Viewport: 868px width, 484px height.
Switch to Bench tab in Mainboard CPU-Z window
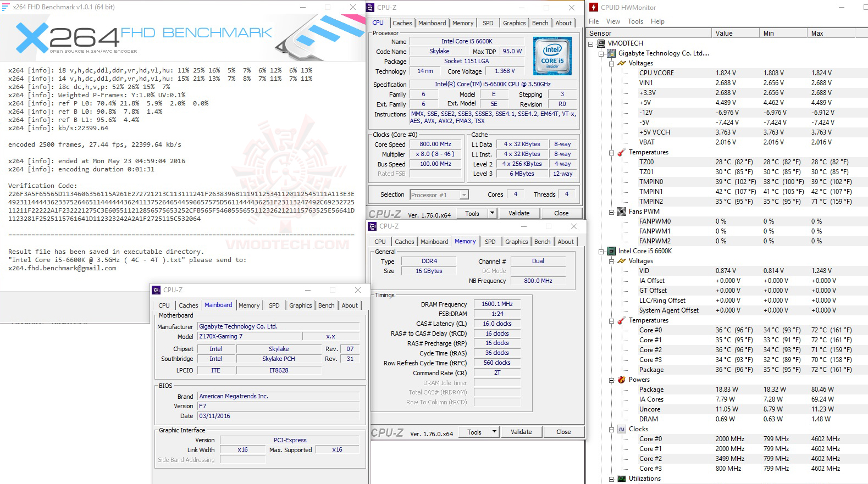click(x=326, y=305)
